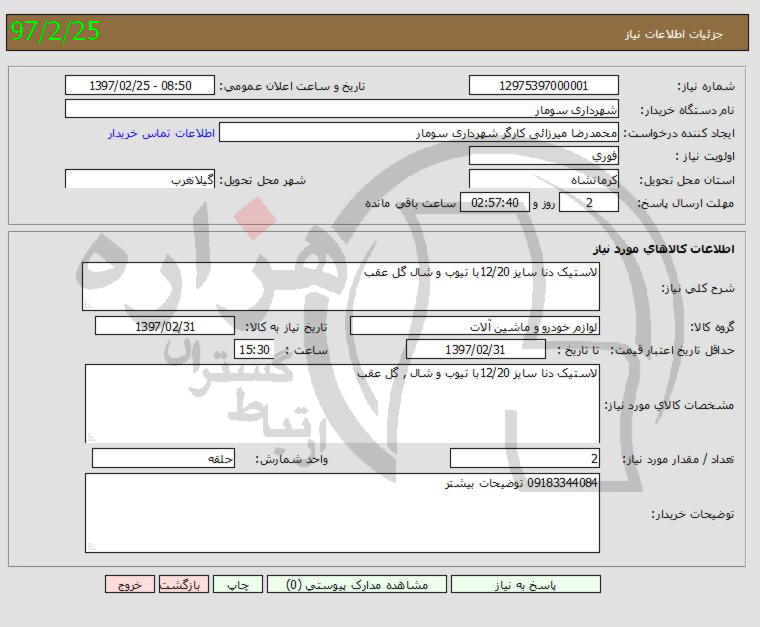This screenshot has width=760, height=627.
Task: Click the بازگشت back button
Action: click(184, 585)
